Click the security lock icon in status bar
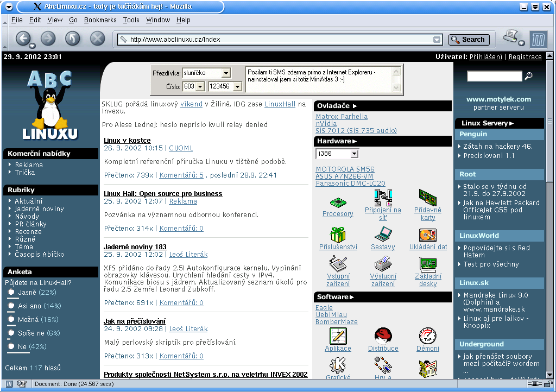Viewport: 556px width, 392px height. point(548,384)
